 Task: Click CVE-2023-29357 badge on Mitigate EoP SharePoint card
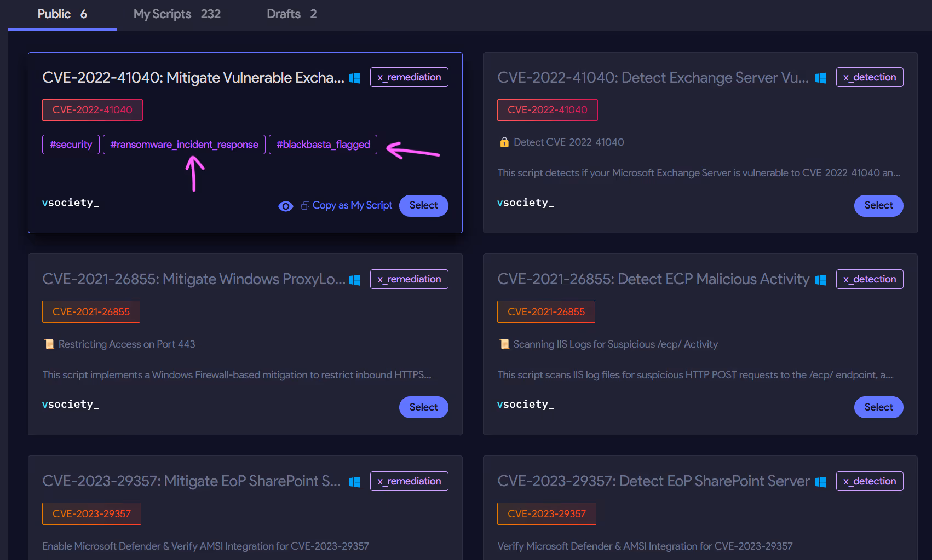(x=91, y=514)
